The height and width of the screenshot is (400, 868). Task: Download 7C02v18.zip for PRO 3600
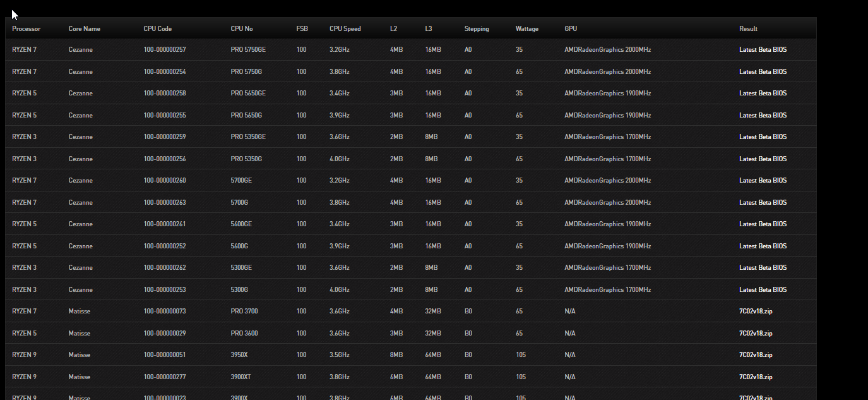coord(756,333)
